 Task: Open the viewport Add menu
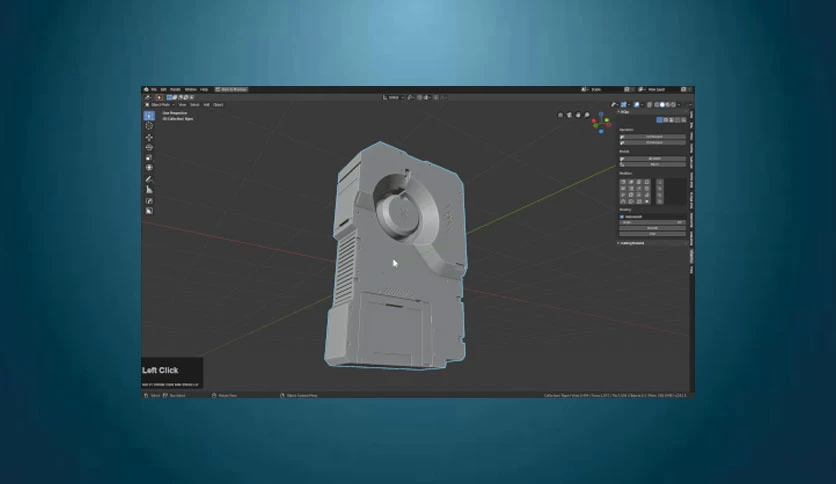(206, 104)
